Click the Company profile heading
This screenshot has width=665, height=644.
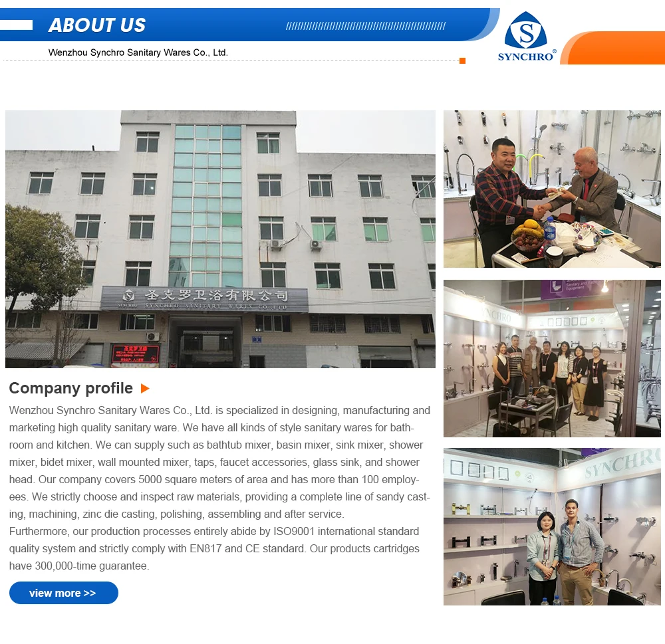click(x=71, y=388)
